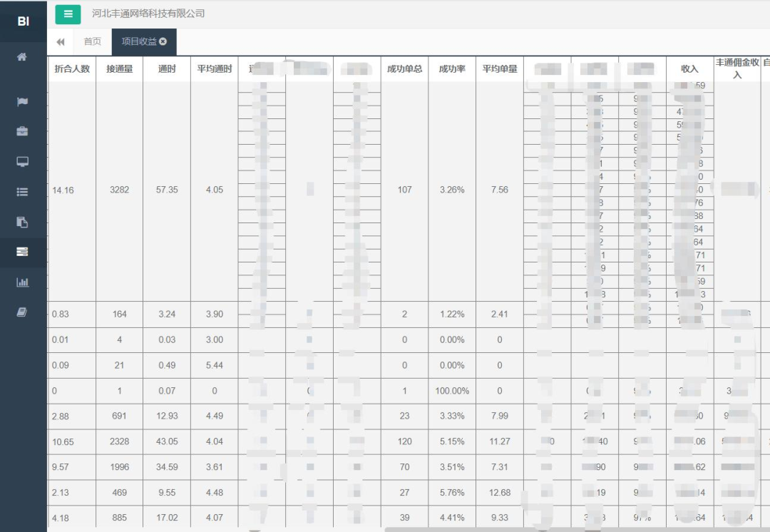Click the 4.05 average duration cell

pos(215,191)
